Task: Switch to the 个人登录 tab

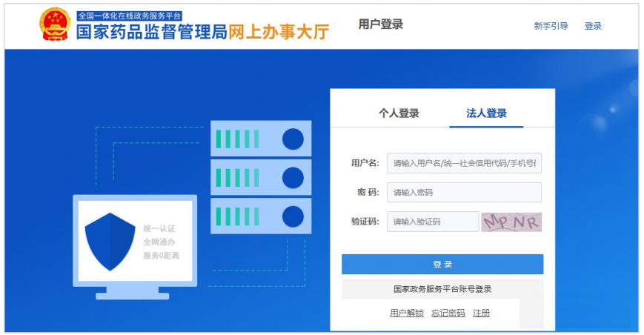Action: click(399, 113)
